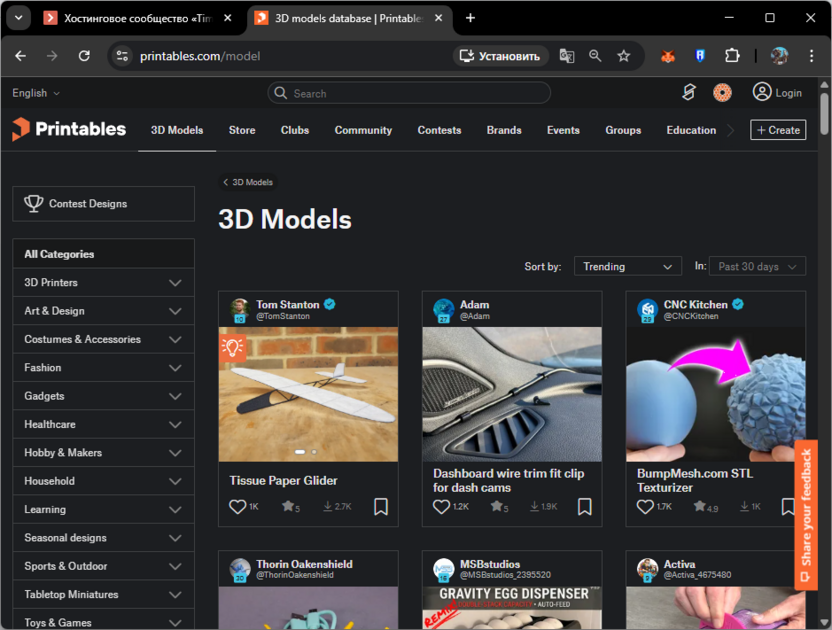
Task: Open the Groups menu item
Action: tap(623, 130)
